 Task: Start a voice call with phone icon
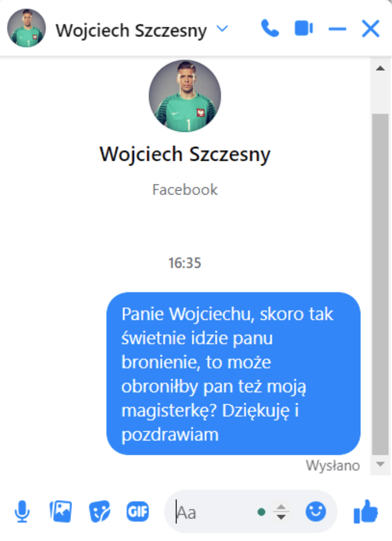[270, 28]
